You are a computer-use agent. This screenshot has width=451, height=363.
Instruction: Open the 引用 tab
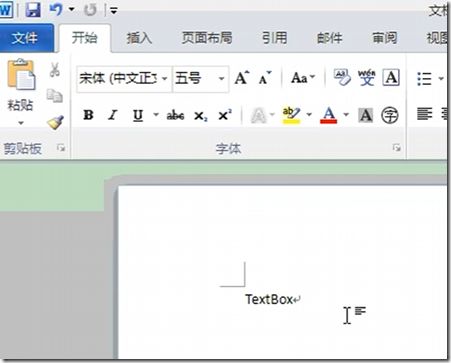[x=274, y=38]
